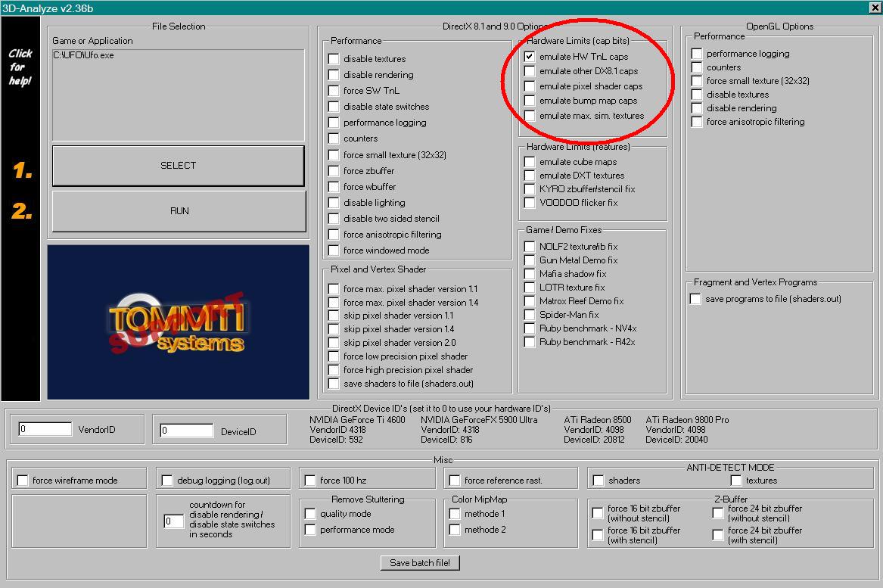The height and width of the screenshot is (588, 883).
Task: Enable force windowed mode
Action: click(334, 250)
